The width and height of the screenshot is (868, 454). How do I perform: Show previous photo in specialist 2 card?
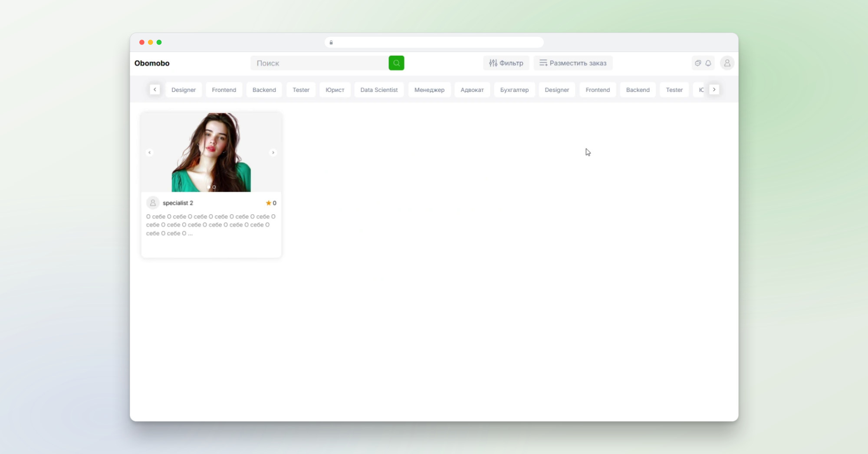[x=150, y=153]
